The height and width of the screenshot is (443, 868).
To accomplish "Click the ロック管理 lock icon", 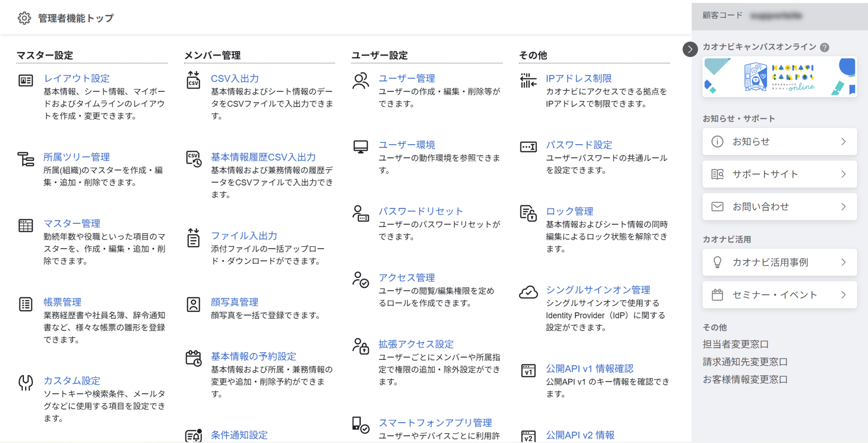I will (x=528, y=213).
